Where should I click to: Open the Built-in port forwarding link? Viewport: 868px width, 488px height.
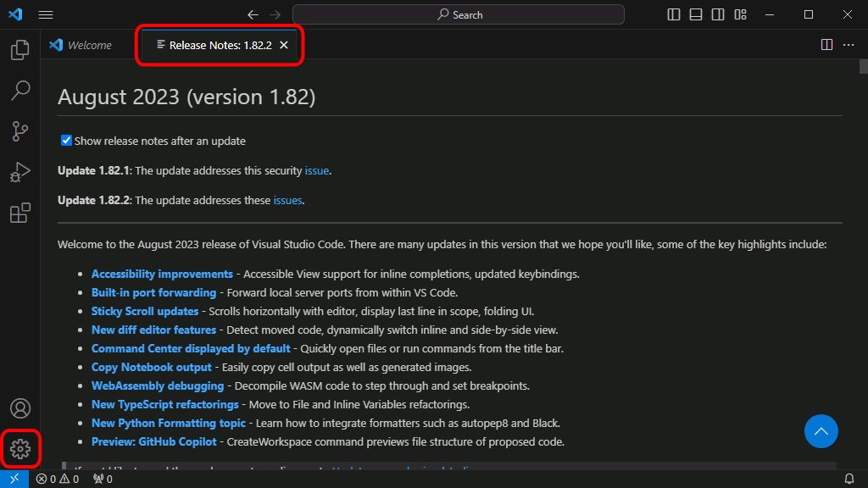click(x=154, y=292)
